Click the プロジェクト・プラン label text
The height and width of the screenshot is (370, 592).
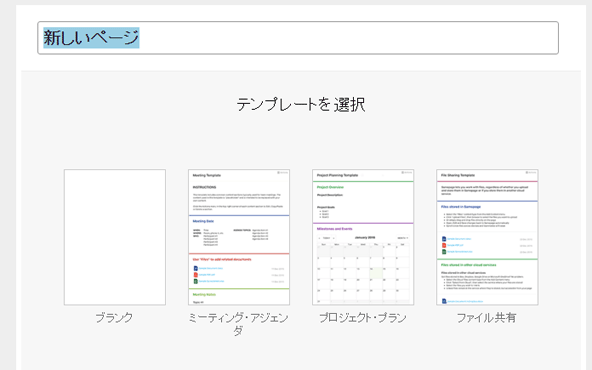coord(363,318)
